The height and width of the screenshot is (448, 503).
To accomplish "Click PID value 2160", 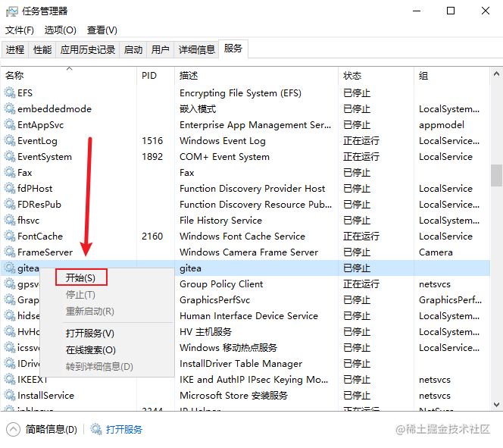I will [x=152, y=237].
